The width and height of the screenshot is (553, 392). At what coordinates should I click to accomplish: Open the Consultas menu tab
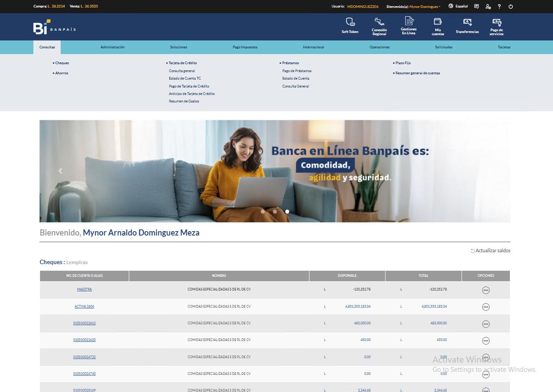47,47
